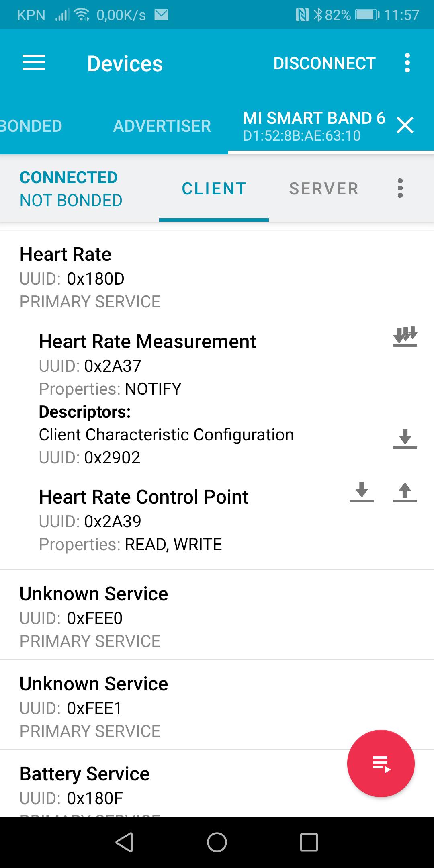Screen dimensions: 434x868
Task: Select the Client tab
Action: pos(214,188)
